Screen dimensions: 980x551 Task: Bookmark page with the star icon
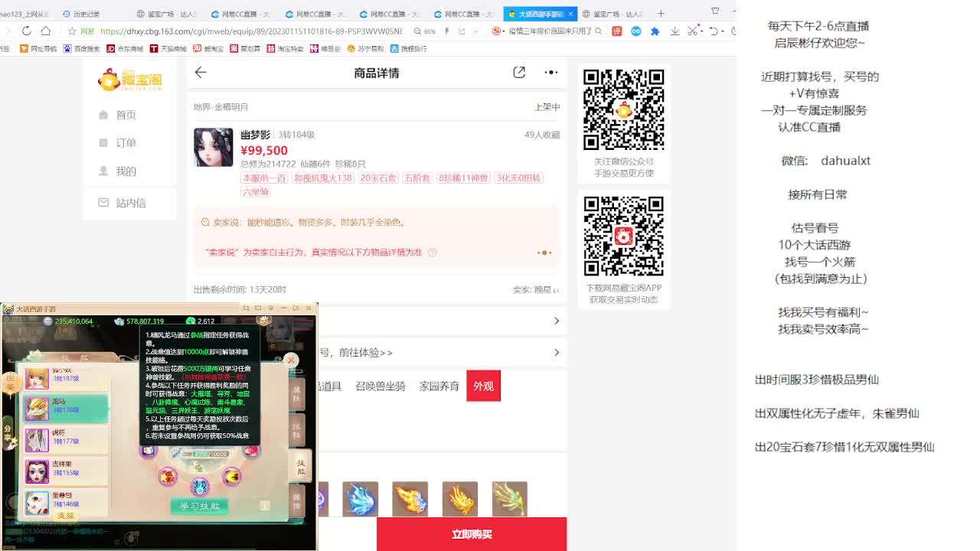tap(72, 31)
